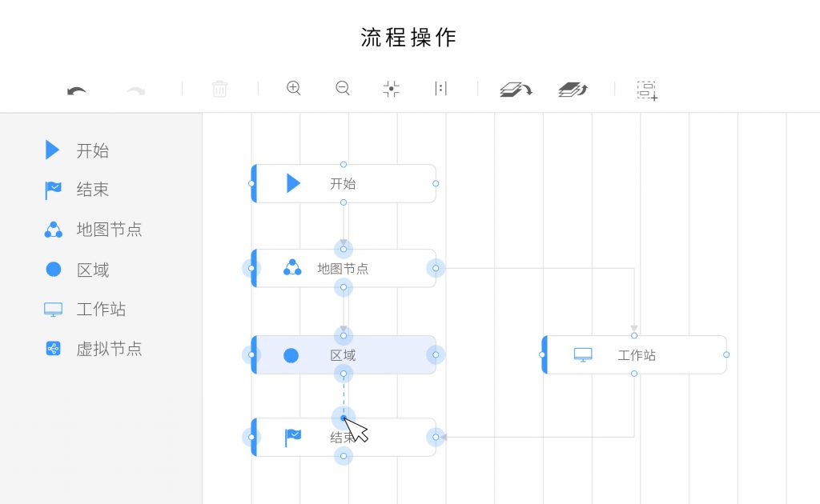Image resolution: width=820 pixels, height=504 pixels.
Task: Click flag icon inside 结束 canvas node
Action: (x=293, y=438)
